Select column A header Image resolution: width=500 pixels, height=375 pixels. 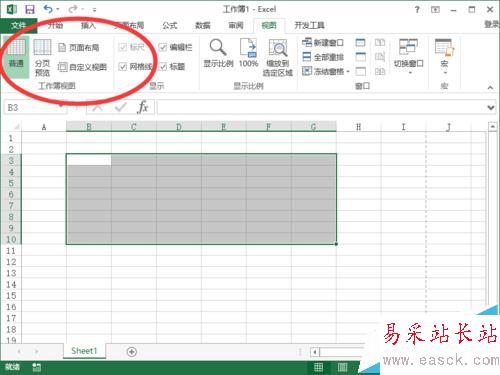pyautogui.click(x=44, y=127)
